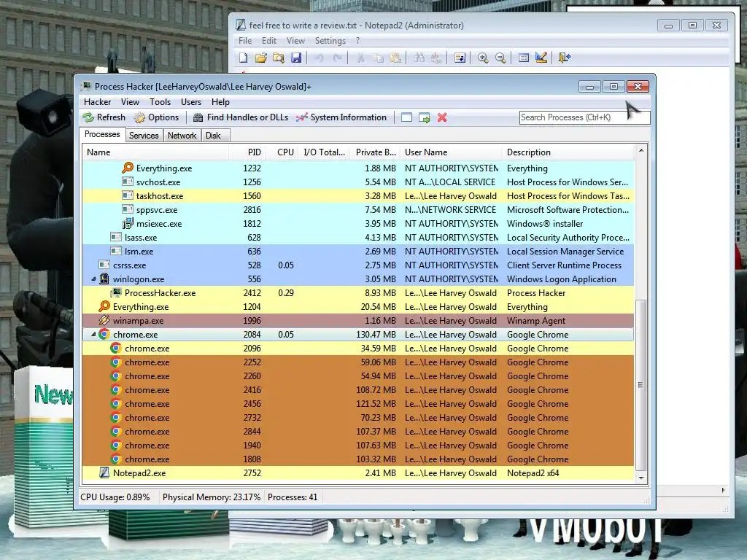The width and height of the screenshot is (747, 560).
Task: Click Find binoculars icon in Notepad2
Action: (419, 58)
